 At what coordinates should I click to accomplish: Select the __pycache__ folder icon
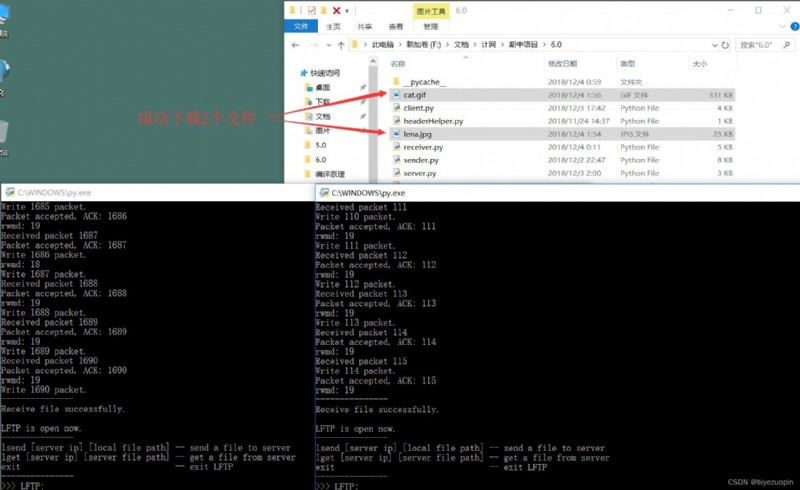point(397,82)
